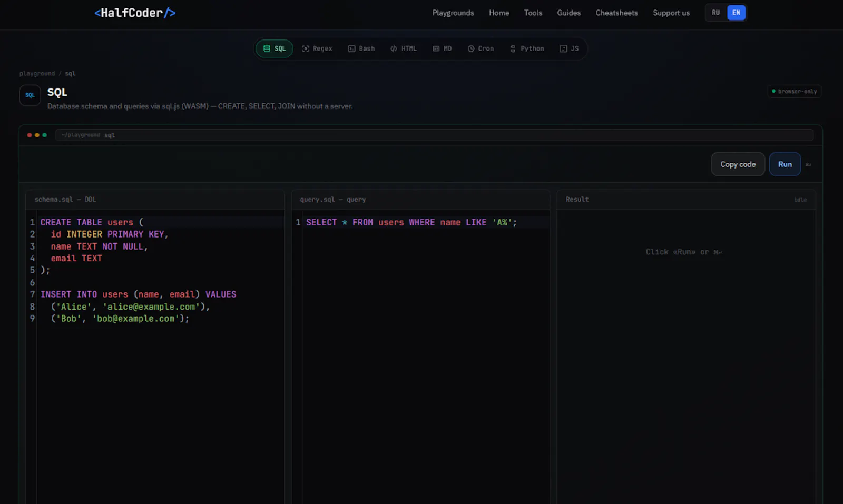
Task: Click the INSERT INTO users line
Action: 139,294
